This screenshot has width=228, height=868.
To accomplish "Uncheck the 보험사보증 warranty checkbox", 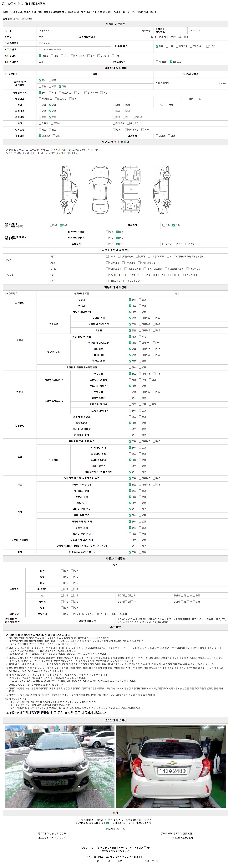I will pos(171,62).
